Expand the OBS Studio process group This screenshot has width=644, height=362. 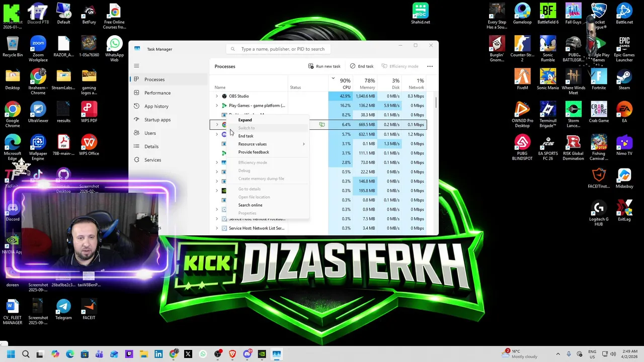(217, 96)
